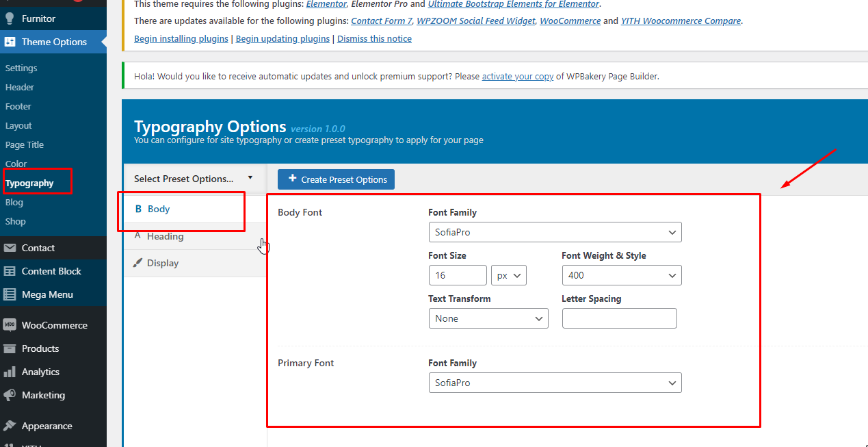
Task: Go to Footer submenu item
Action: [x=18, y=107]
